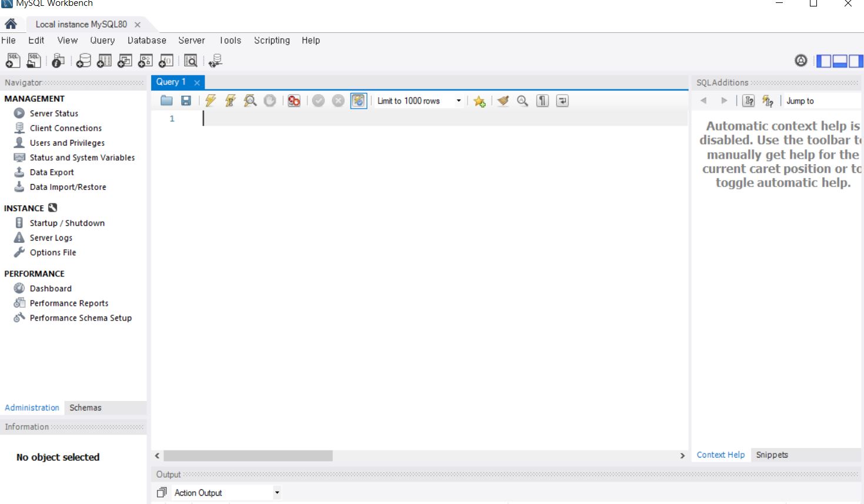Screen dimensions: 864x504
Task: Select the Query 1 editor tab
Action: (171, 82)
